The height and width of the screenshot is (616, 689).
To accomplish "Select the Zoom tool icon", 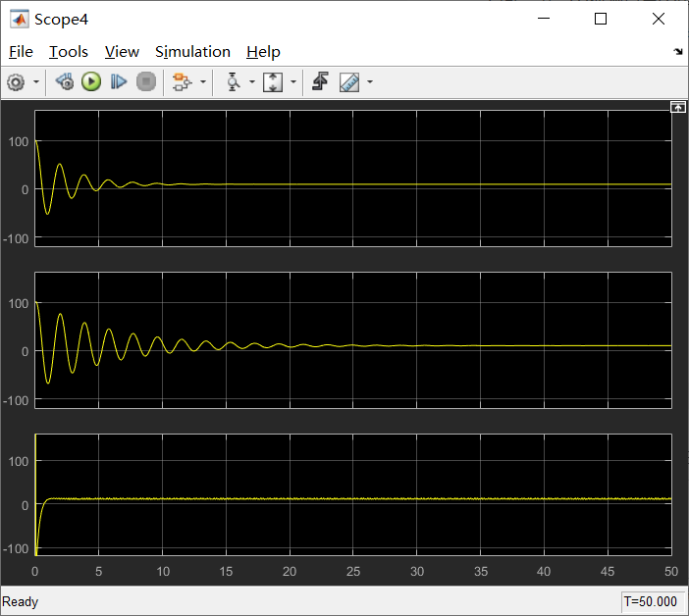I will pyautogui.click(x=233, y=82).
